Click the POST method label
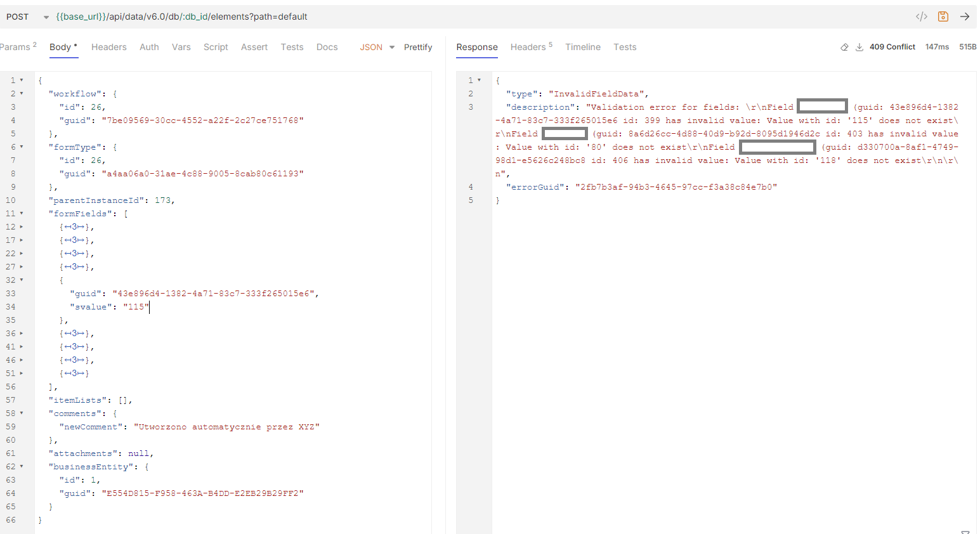 click(18, 17)
